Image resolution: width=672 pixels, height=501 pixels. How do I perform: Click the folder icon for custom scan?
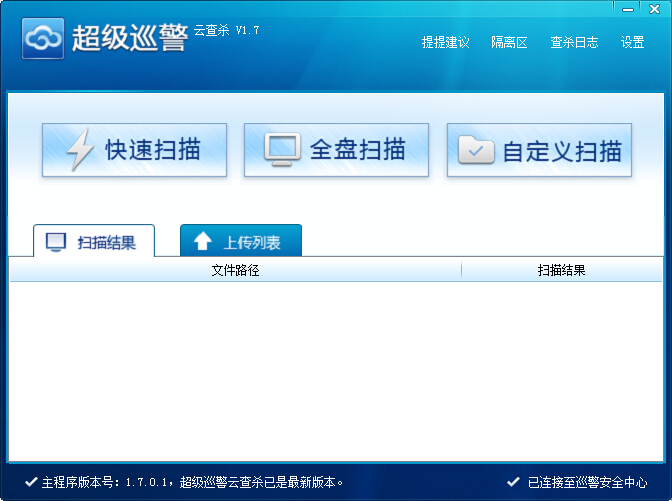coord(477,150)
